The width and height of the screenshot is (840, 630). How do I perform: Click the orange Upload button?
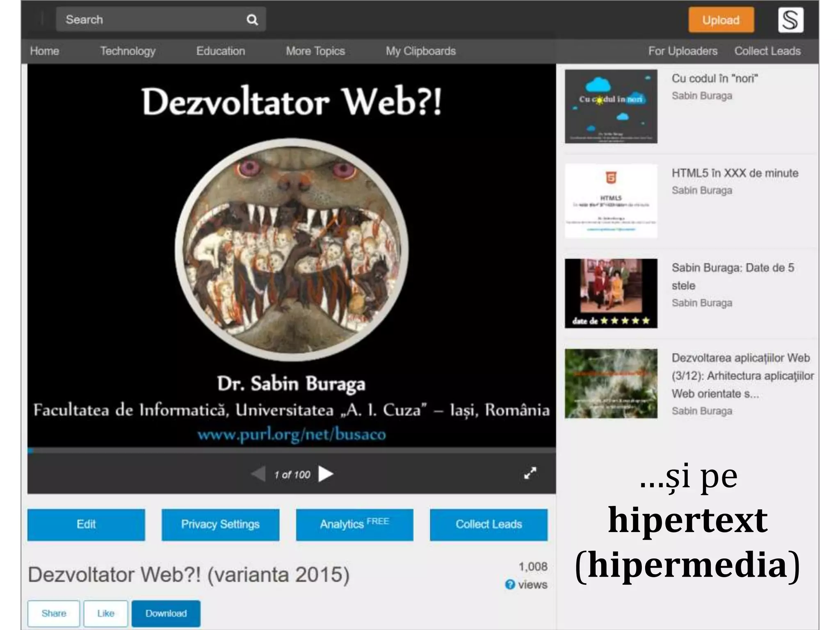click(721, 20)
